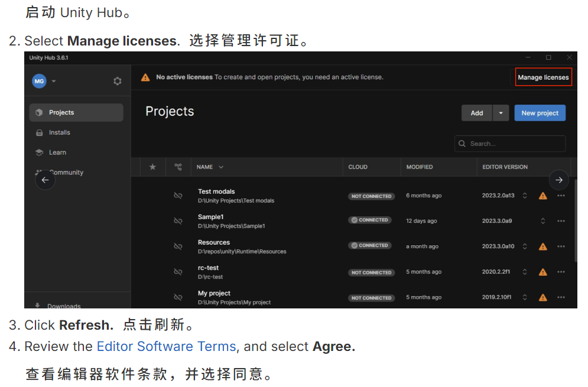Open more options menu for My project
The width and height of the screenshot is (588, 387).
point(561,297)
